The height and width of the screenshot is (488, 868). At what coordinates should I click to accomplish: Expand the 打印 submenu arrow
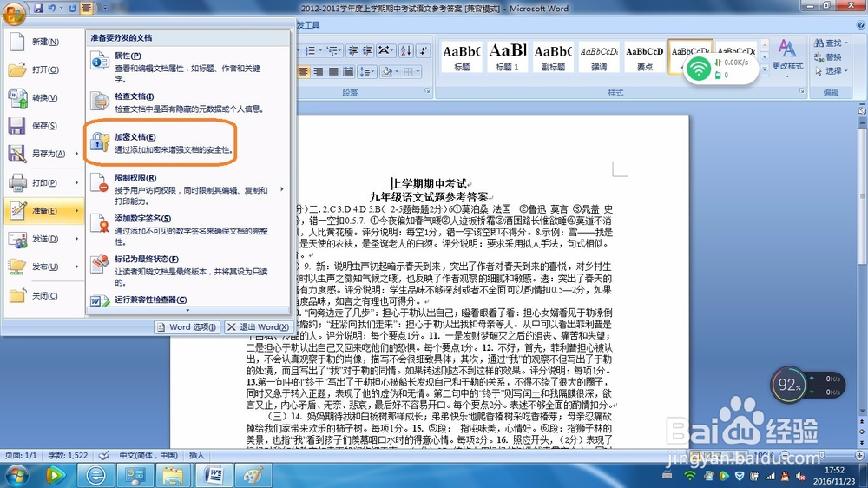76,182
